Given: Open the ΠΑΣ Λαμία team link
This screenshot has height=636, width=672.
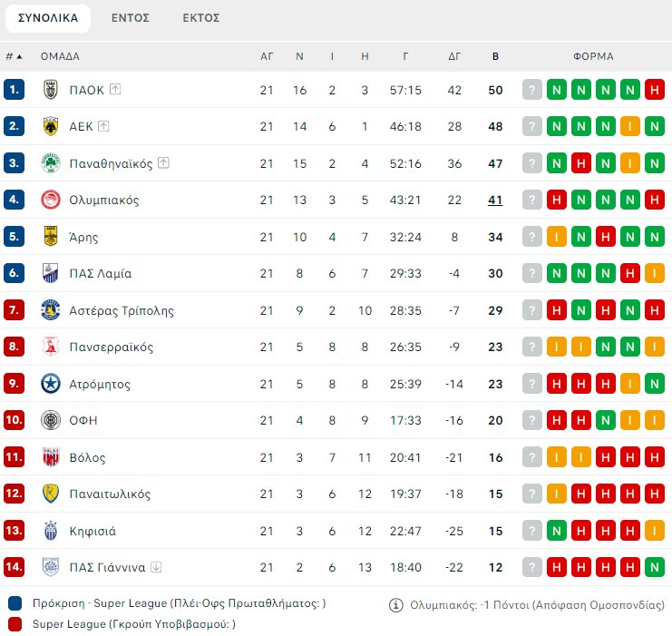Looking at the screenshot, I should click(100, 273).
